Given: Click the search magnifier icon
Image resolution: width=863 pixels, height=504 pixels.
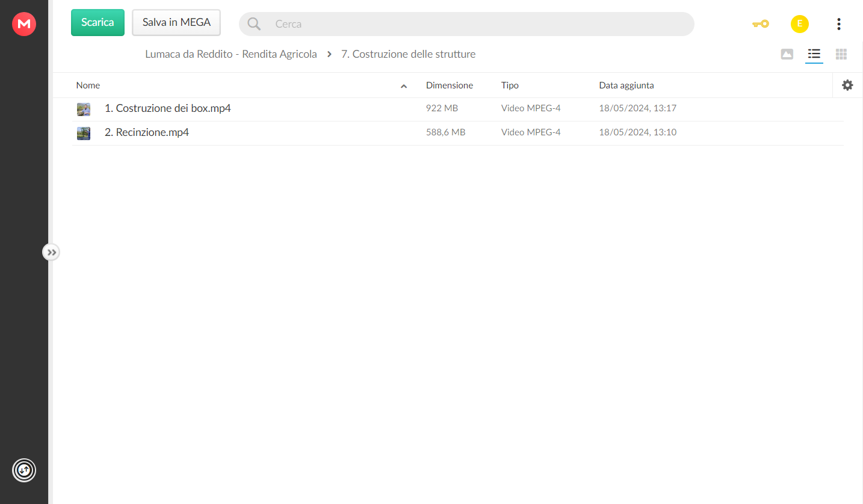Looking at the screenshot, I should click(x=254, y=24).
